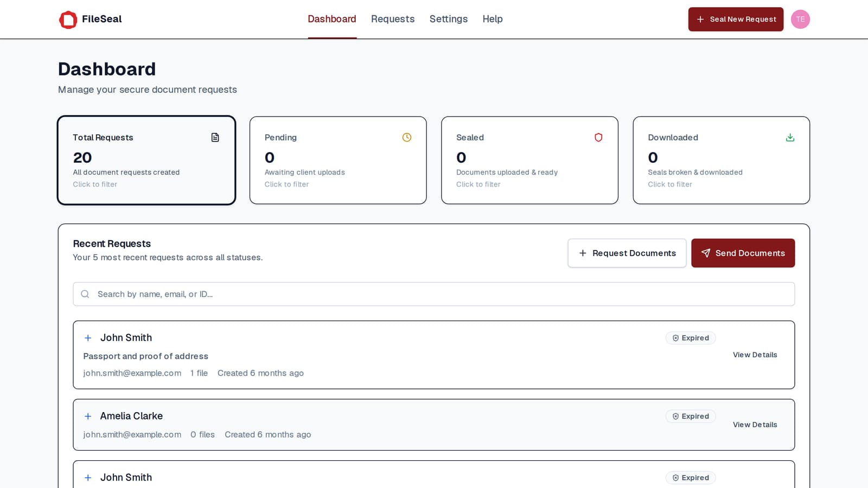Click the 'Passport and proof of address' text
Image resolution: width=868 pixels, height=488 pixels.
tap(146, 356)
